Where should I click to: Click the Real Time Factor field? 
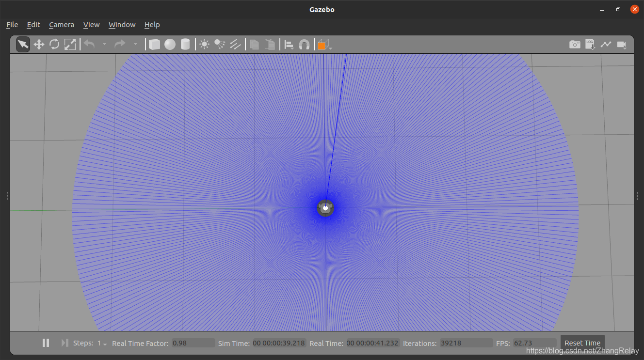[x=193, y=343]
